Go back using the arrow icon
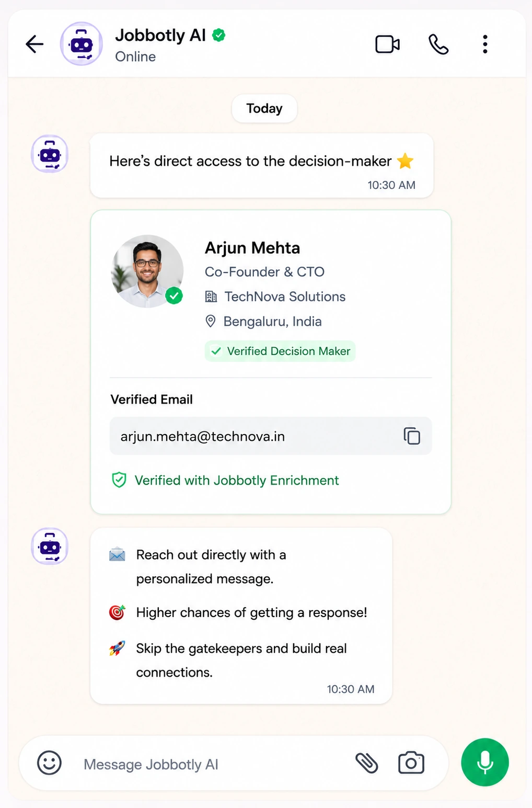Image resolution: width=532 pixels, height=808 pixels. coord(34,44)
